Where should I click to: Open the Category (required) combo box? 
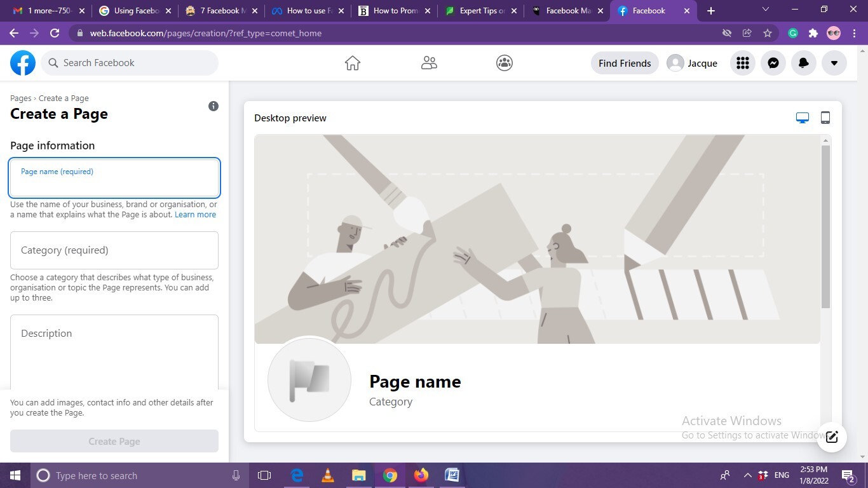tap(114, 250)
